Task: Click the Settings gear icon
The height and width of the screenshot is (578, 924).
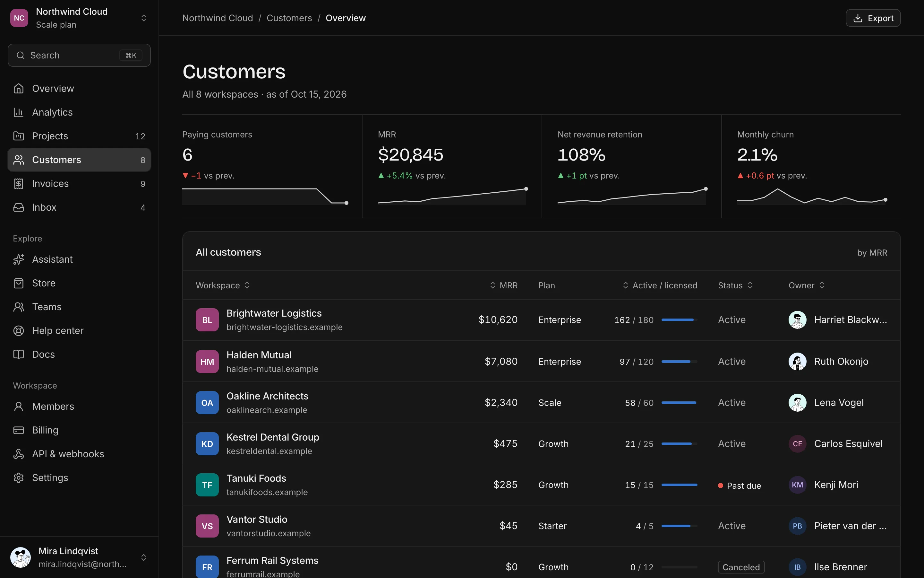Action: [18, 477]
